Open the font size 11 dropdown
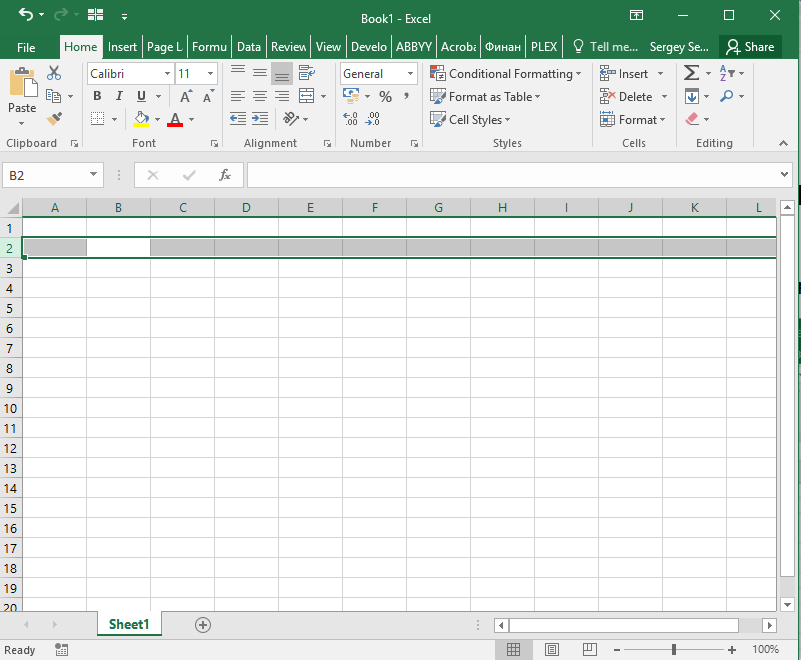The height and width of the screenshot is (660, 801). pos(210,74)
